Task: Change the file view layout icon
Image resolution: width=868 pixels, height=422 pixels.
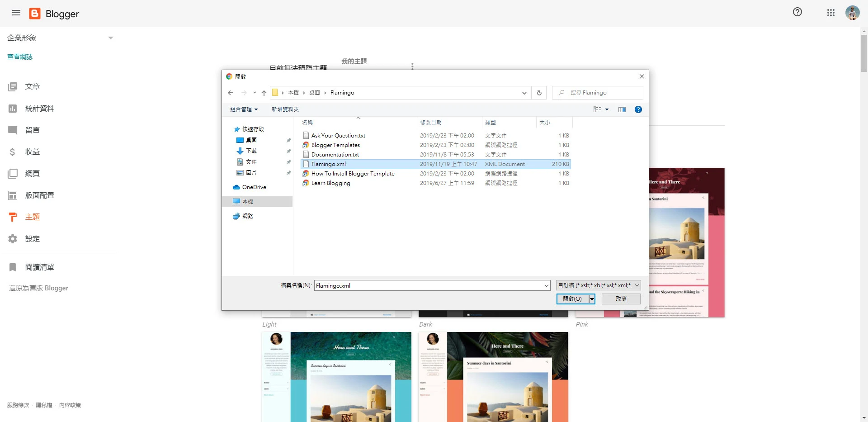Action: click(x=597, y=109)
